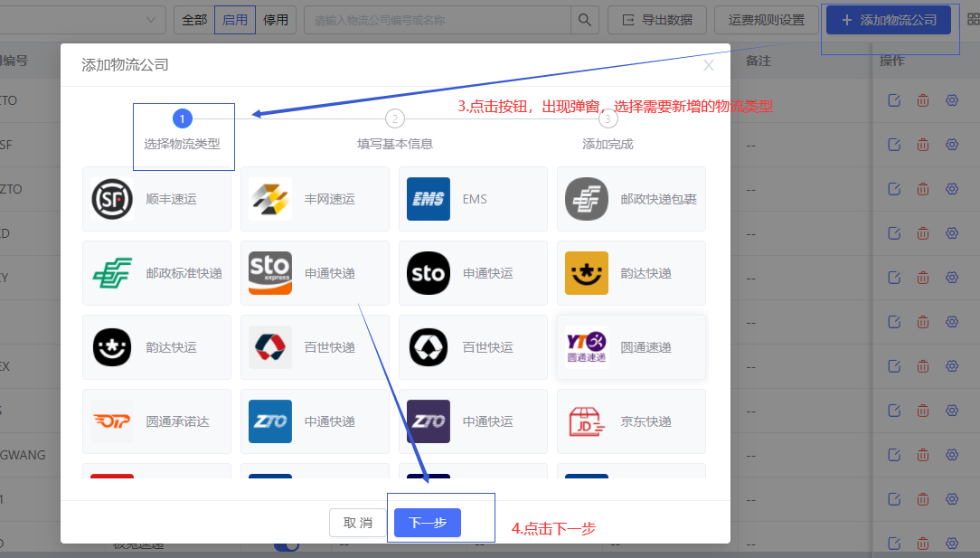Switch to the 启用 filter tab
The height and width of the screenshot is (558, 980).
(235, 20)
